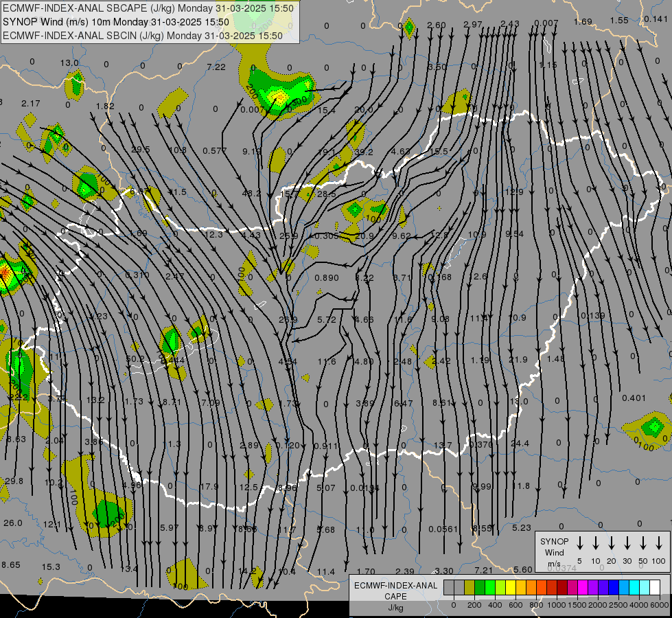This screenshot has height=618, width=672.
Task: Select the map value 0.370
Action: tap(481, 444)
